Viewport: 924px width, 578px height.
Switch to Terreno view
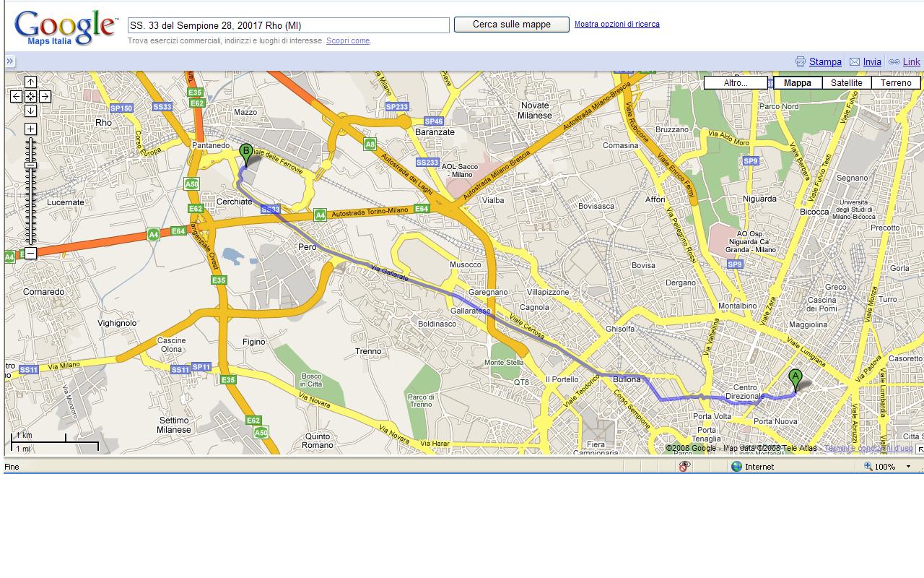(896, 83)
